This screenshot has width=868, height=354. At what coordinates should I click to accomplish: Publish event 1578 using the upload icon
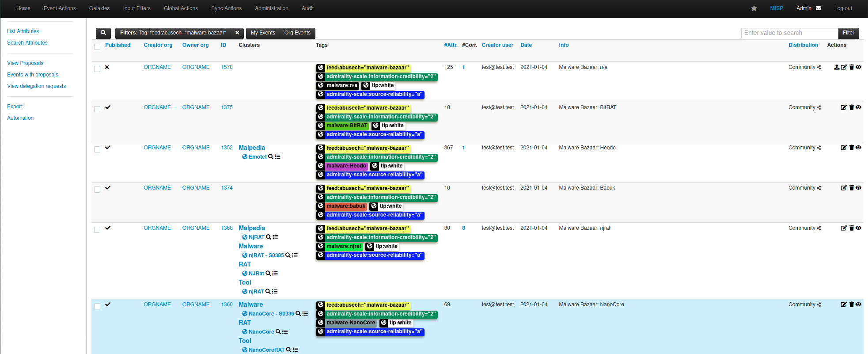(x=837, y=67)
